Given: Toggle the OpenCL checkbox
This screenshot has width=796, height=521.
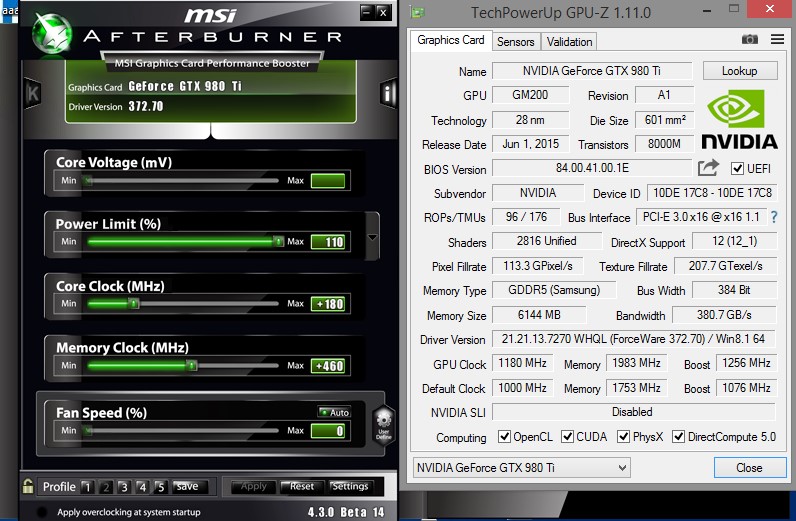Looking at the screenshot, I should pos(504,437).
